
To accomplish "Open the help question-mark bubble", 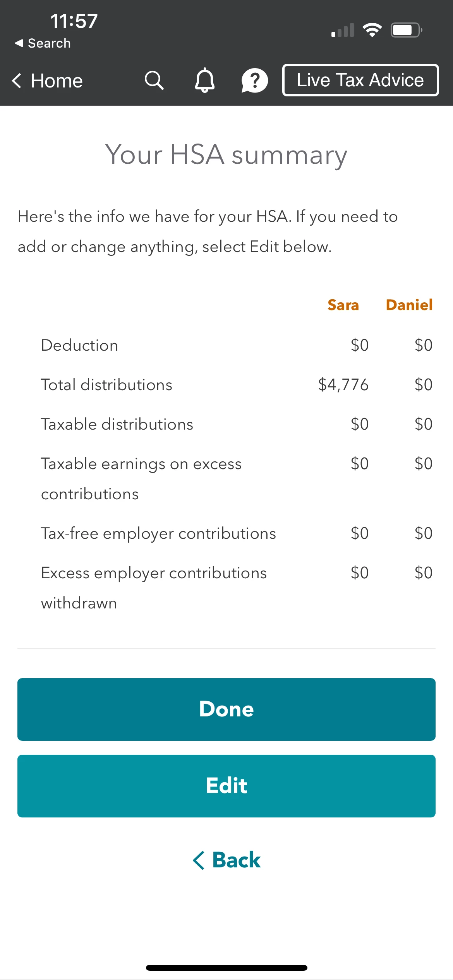I will 254,81.
